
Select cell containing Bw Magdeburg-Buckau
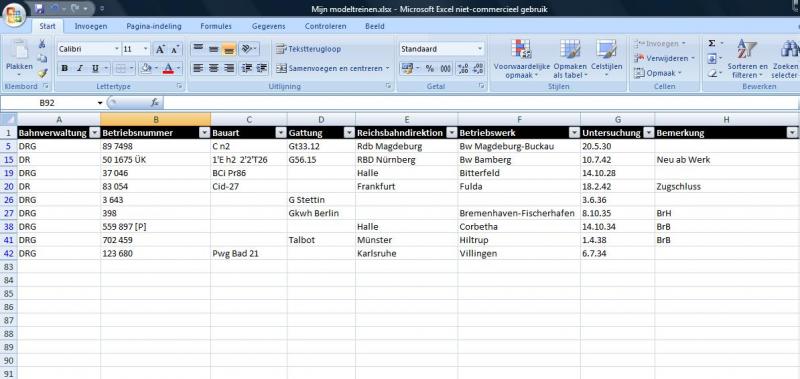[519, 146]
